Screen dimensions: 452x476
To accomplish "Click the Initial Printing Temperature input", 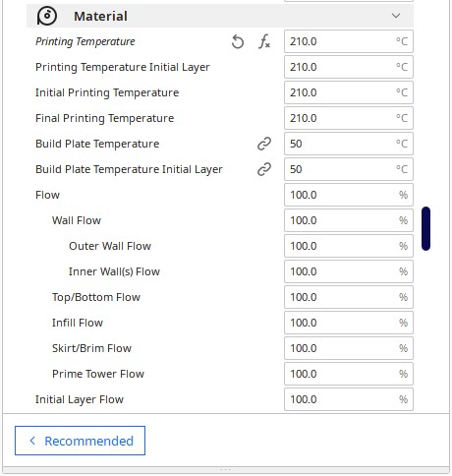I will pos(349,92).
